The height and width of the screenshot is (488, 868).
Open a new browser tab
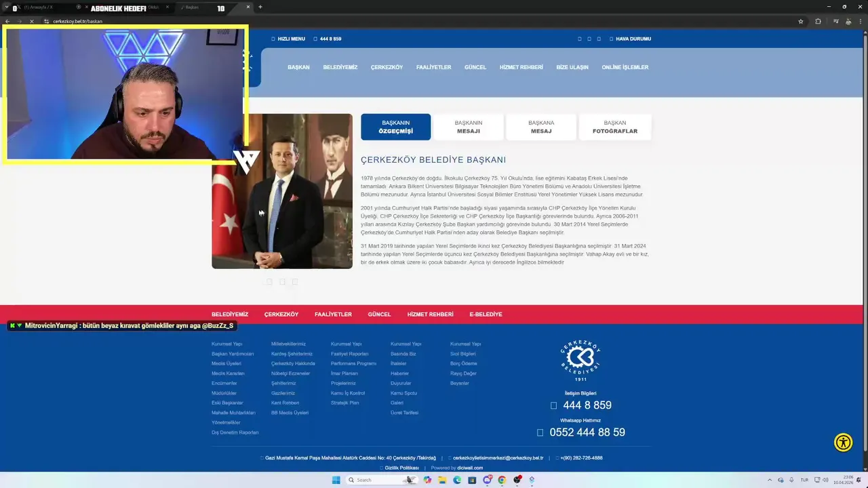coord(260,7)
